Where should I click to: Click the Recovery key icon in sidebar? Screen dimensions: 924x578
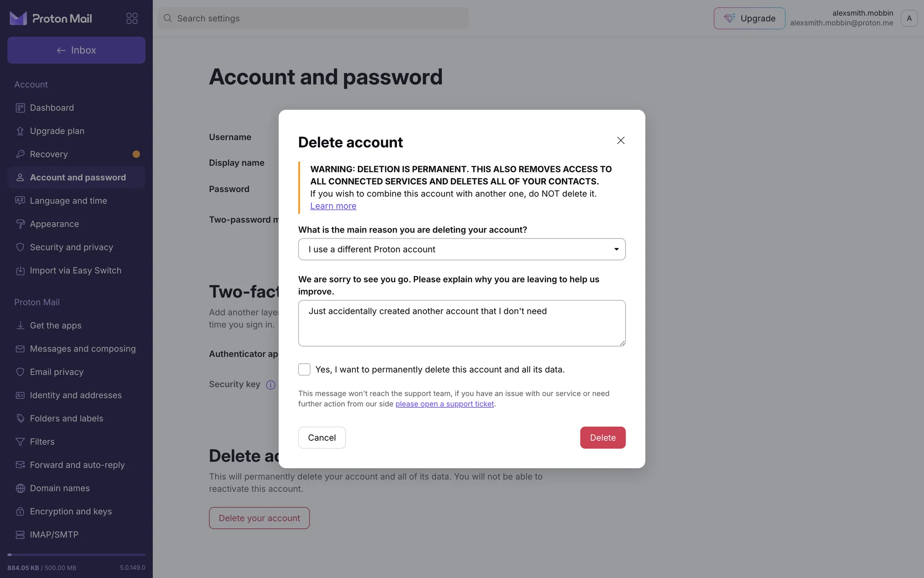pos(20,154)
